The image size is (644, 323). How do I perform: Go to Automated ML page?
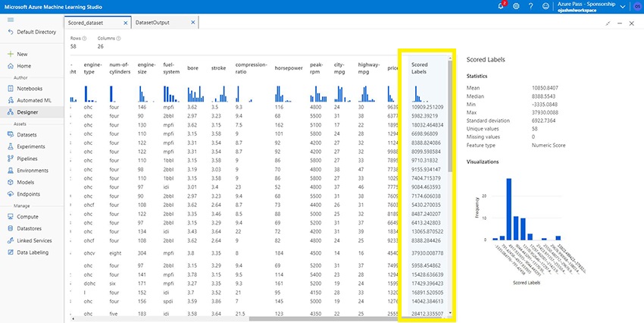coord(35,99)
